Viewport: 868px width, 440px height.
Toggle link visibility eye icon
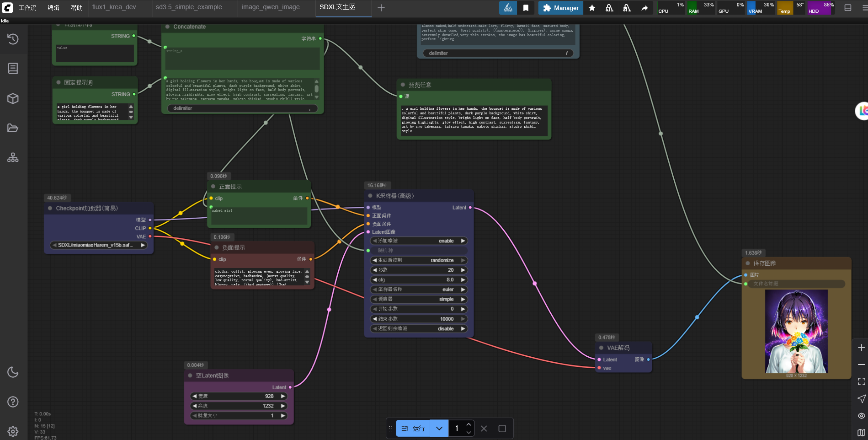coord(861,416)
